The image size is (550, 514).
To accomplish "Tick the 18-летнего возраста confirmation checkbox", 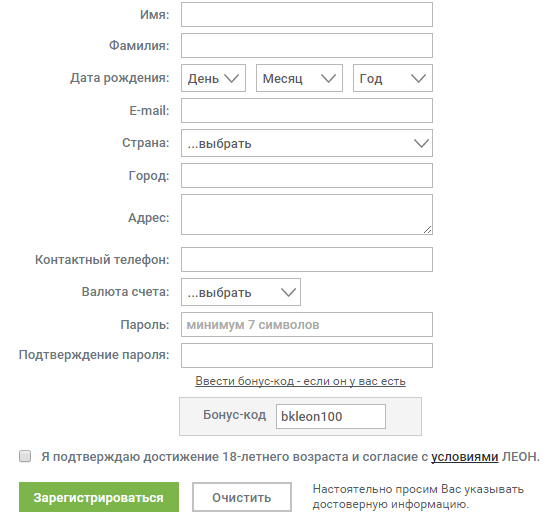I will [x=25, y=456].
